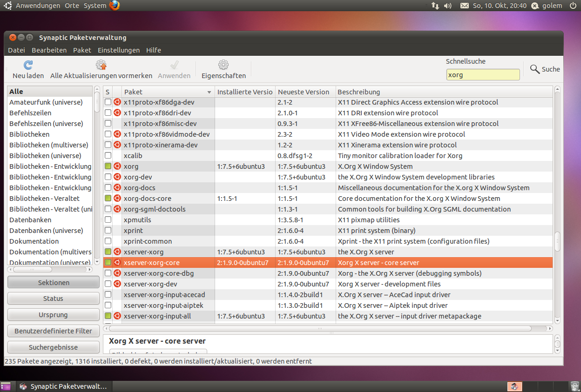Open Eigenschaften gear toolbar icon
The image size is (581, 392).
[x=223, y=65]
